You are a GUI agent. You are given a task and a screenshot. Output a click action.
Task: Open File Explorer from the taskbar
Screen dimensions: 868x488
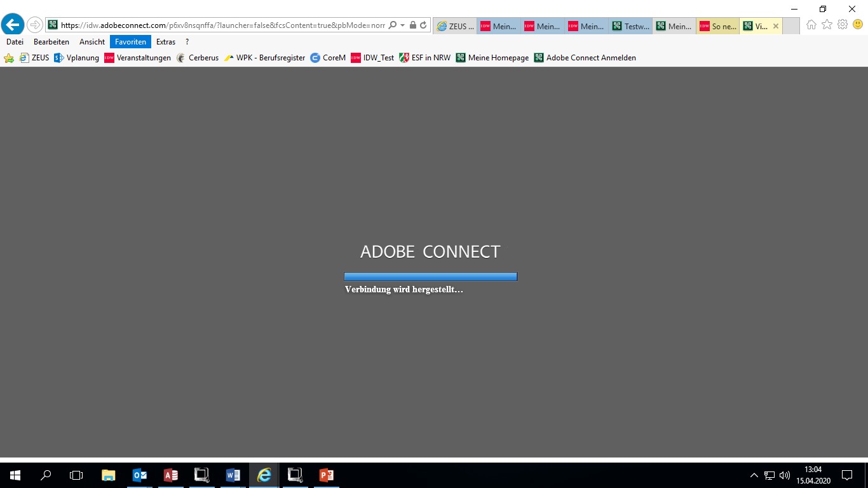point(109,475)
